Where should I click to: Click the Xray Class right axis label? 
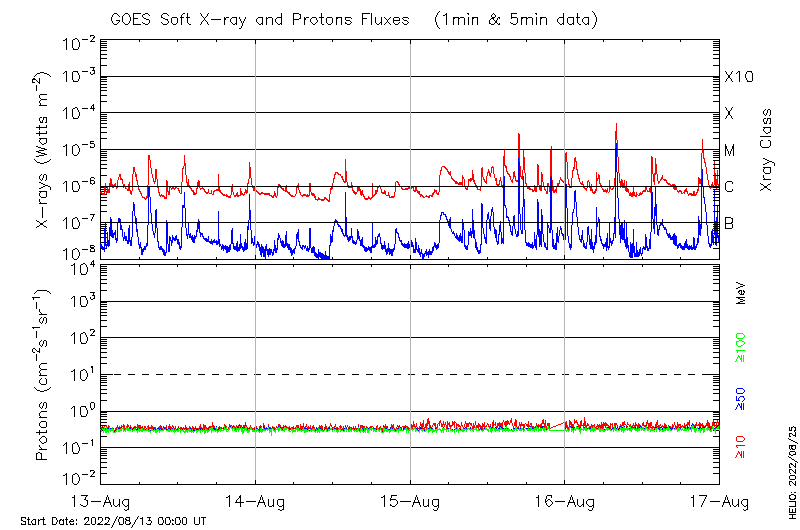pyautogui.click(x=767, y=150)
